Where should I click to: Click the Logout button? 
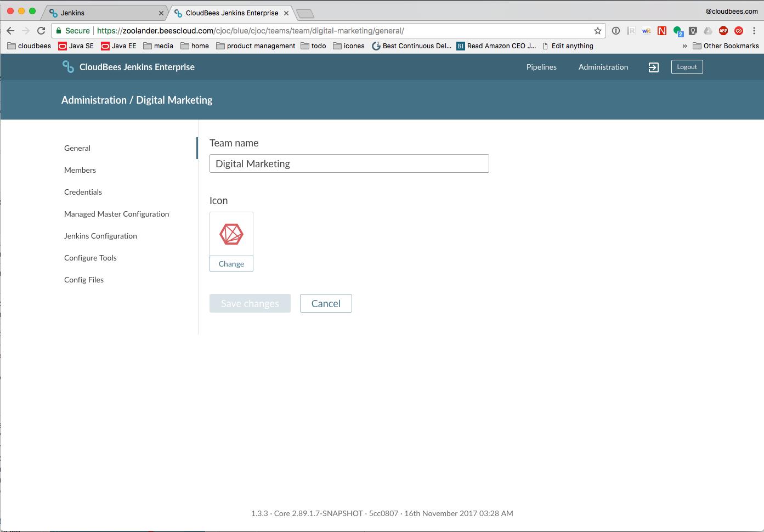click(x=687, y=67)
